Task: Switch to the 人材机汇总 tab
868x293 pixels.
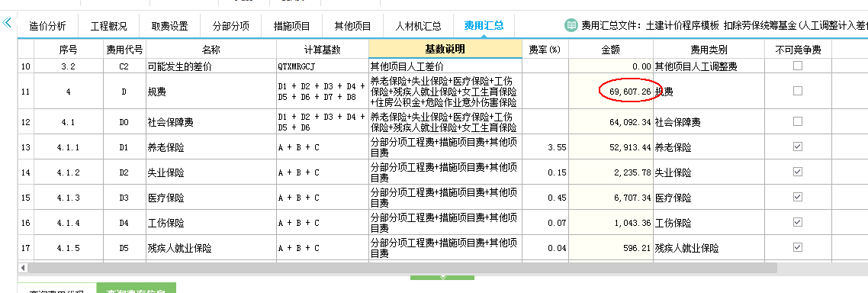Action: pyautogui.click(x=419, y=26)
